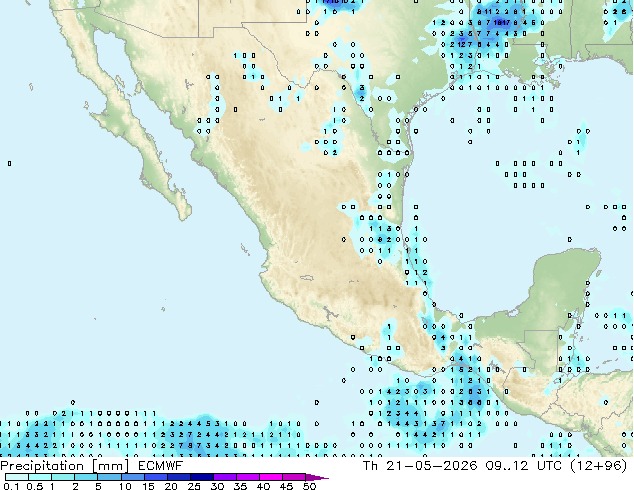Click the 0.1–0.5 mm legend swatch
The image size is (634, 490).
coord(17,477)
